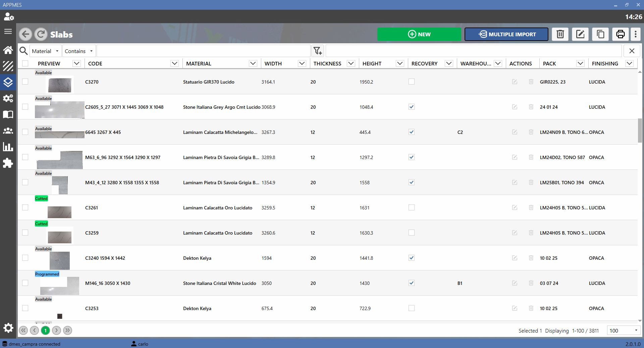This screenshot has width=644, height=348.
Task: Click the duplicate copy toolbar icon
Action: point(600,34)
